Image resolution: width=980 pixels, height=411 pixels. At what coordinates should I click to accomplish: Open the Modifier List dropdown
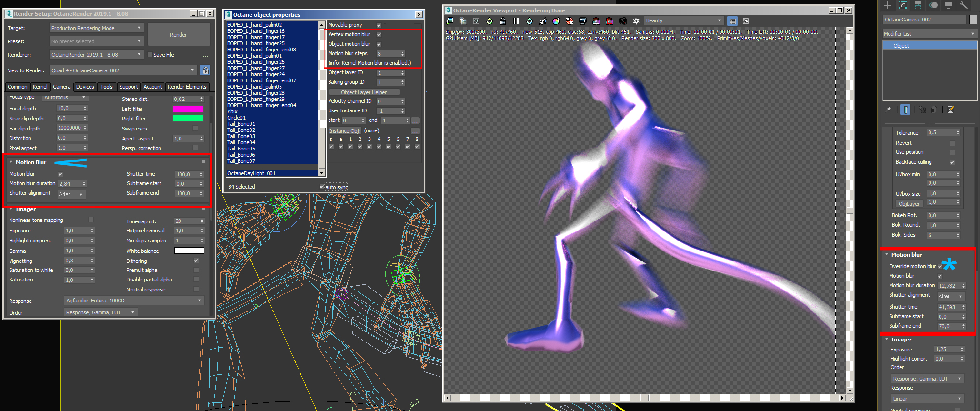930,34
